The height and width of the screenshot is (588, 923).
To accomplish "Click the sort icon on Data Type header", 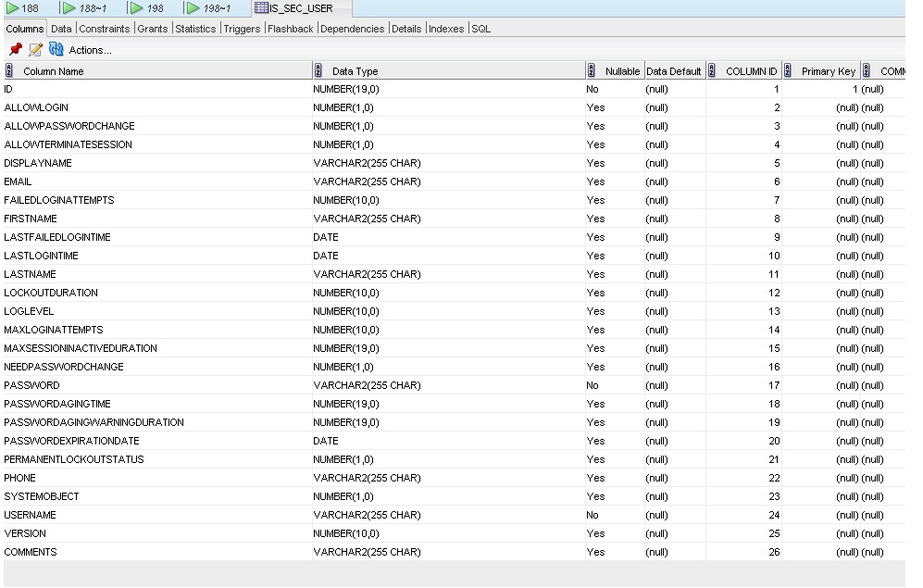I will [x=317, y=70].
